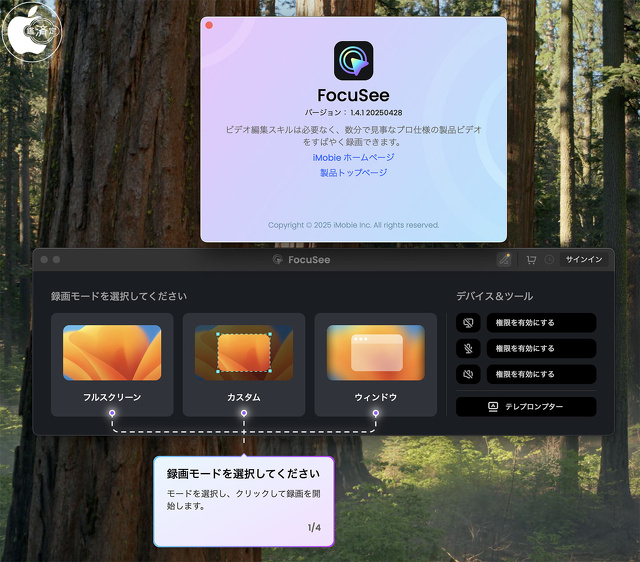Select the カスタム recording mode card

click(x=244, y=364)
